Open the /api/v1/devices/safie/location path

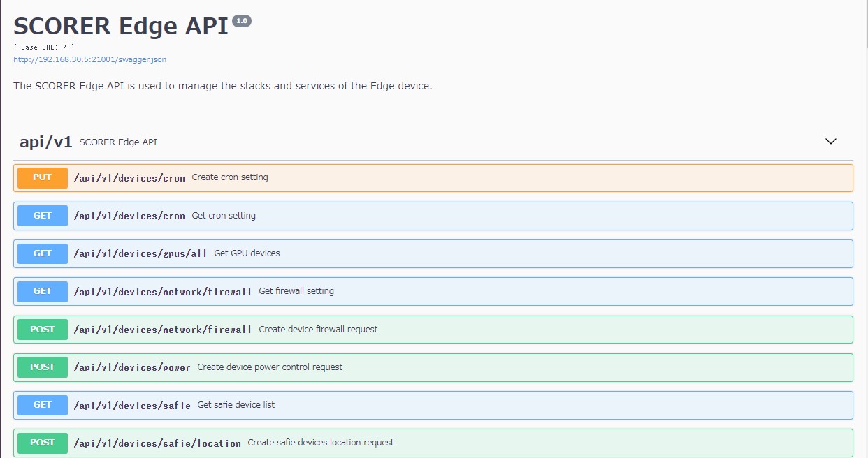point(157,443)
